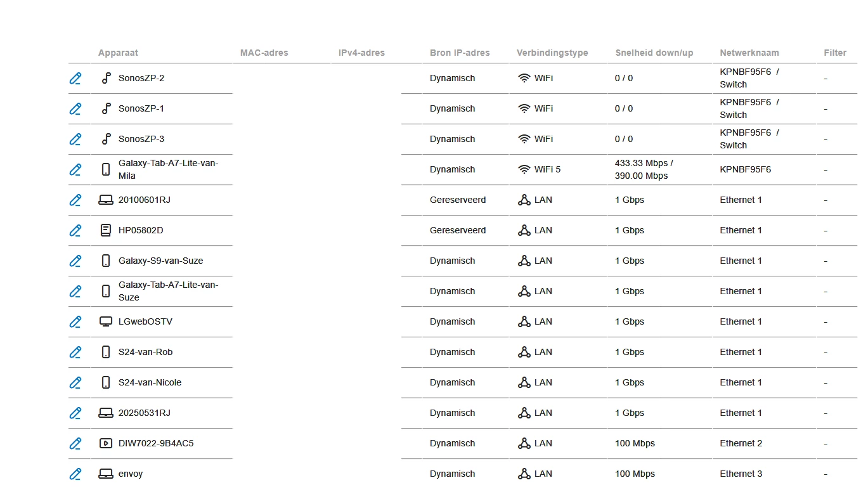This screenshot has width=868, height=492.
Task: Click the edit pencil for S24-van-Nicole
Action: (x=75, y=383)
